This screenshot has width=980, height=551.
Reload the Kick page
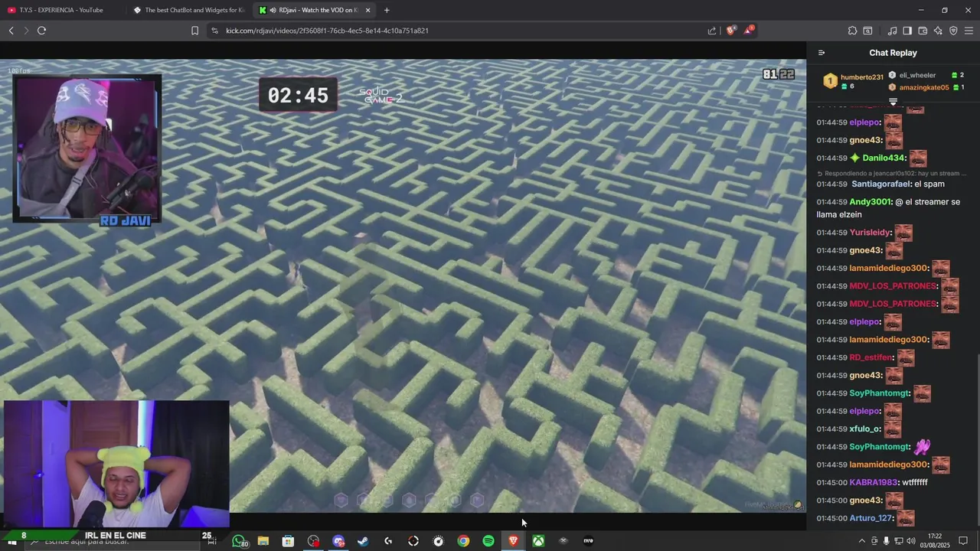(x=41, y=31)
